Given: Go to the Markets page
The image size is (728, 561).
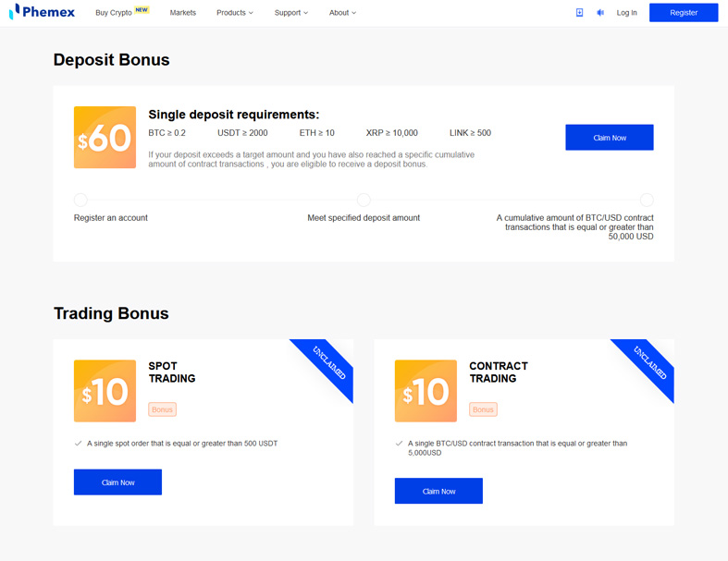Looking at the screenshot, I should click(183, 13).
